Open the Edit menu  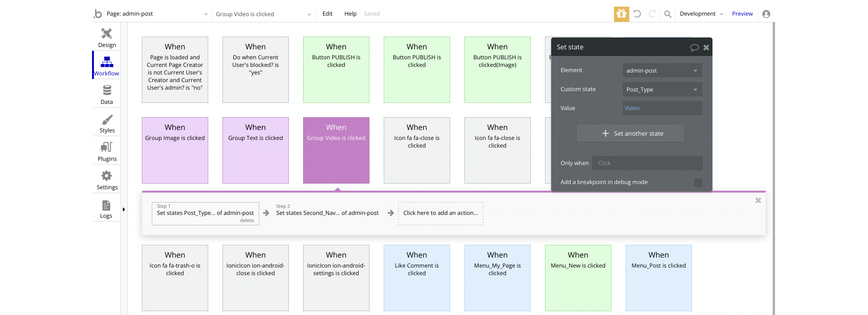[x=327, y=14]
